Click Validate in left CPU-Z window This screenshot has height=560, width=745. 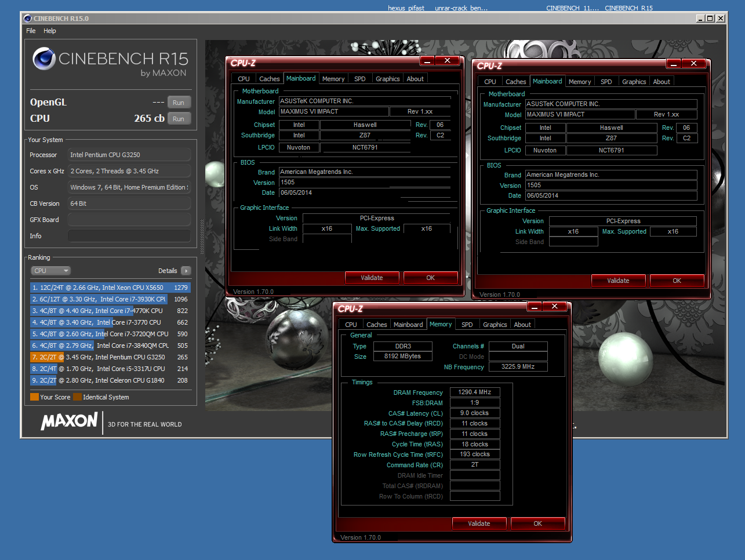pos(372,278)
